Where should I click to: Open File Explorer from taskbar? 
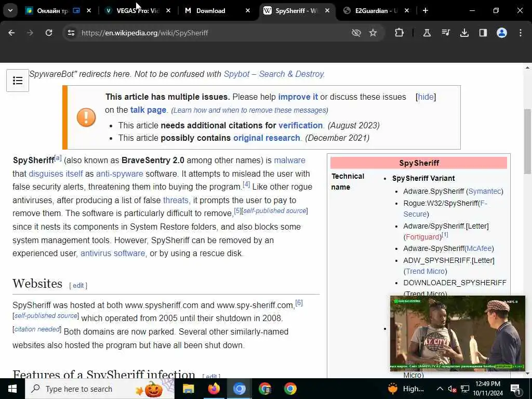(188, 389)
